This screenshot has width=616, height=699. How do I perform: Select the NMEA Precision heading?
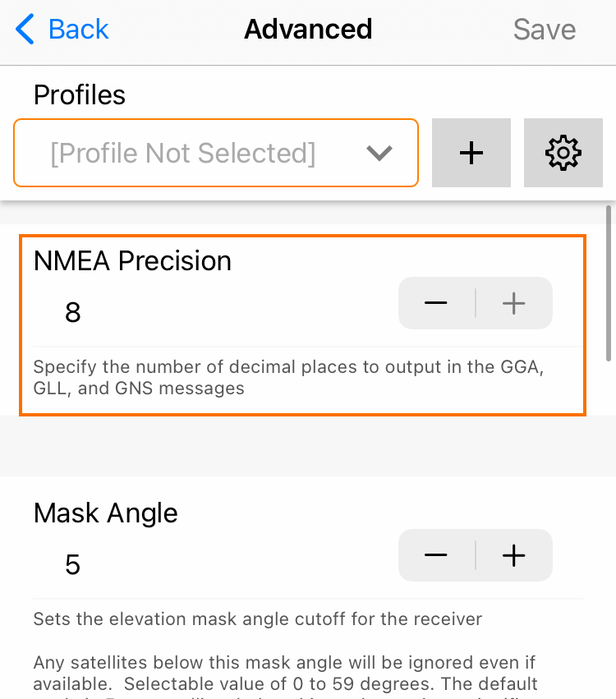click(x=132, y=261)
